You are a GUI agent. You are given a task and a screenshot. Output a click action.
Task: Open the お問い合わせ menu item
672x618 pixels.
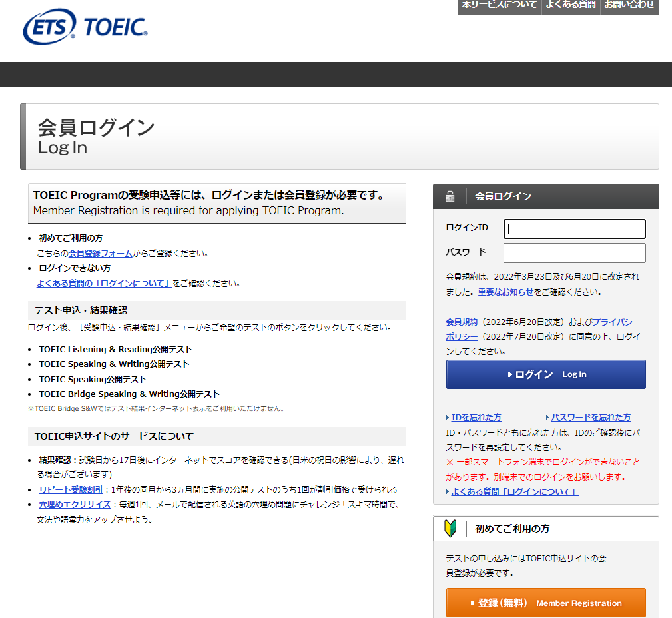(x=629, y=5)
